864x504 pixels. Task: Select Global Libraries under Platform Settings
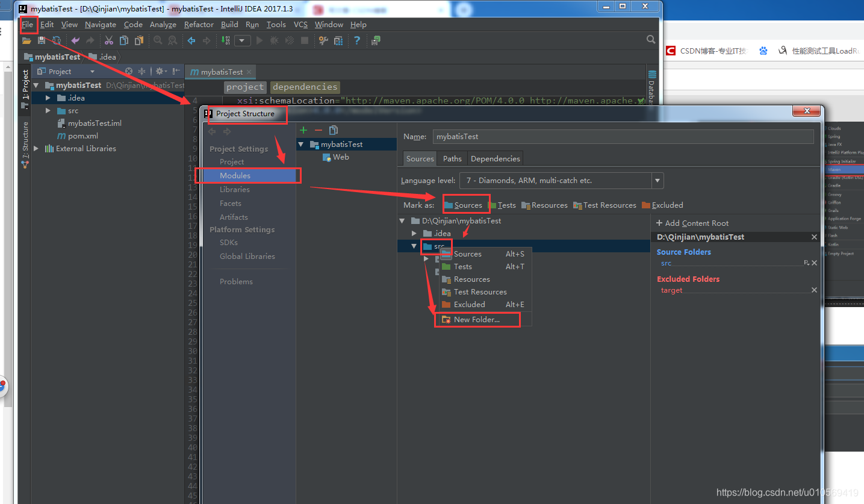(x=247, y=256)
